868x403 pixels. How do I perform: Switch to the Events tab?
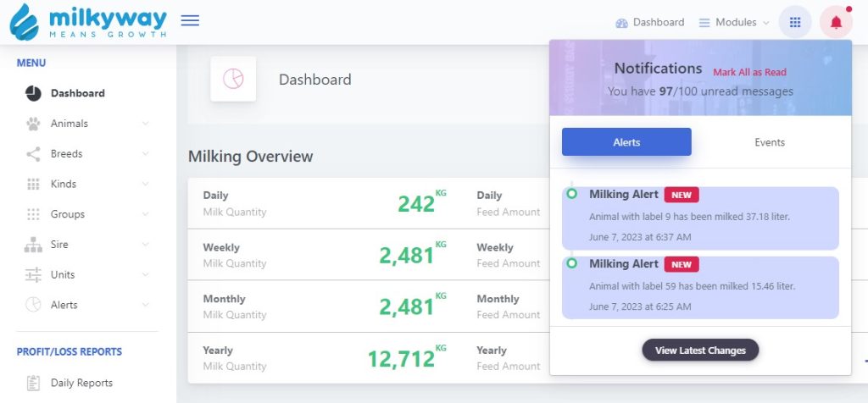click(x=770, y=142)
